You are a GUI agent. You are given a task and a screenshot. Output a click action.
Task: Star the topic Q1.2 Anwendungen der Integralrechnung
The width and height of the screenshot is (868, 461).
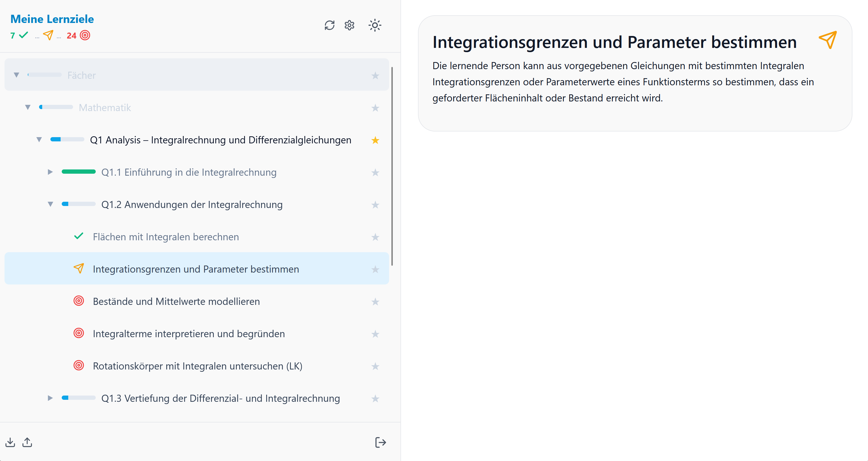point(375,205)
